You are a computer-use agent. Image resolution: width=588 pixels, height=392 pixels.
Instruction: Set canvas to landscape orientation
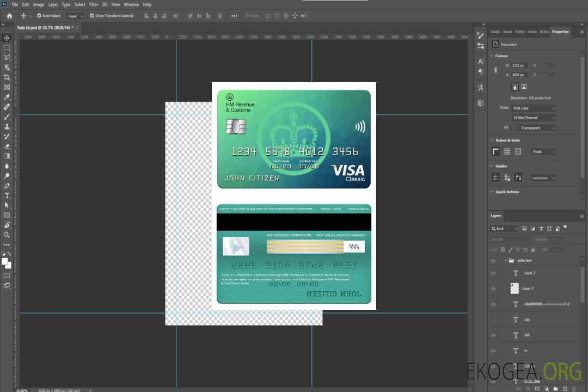[524, 87]
